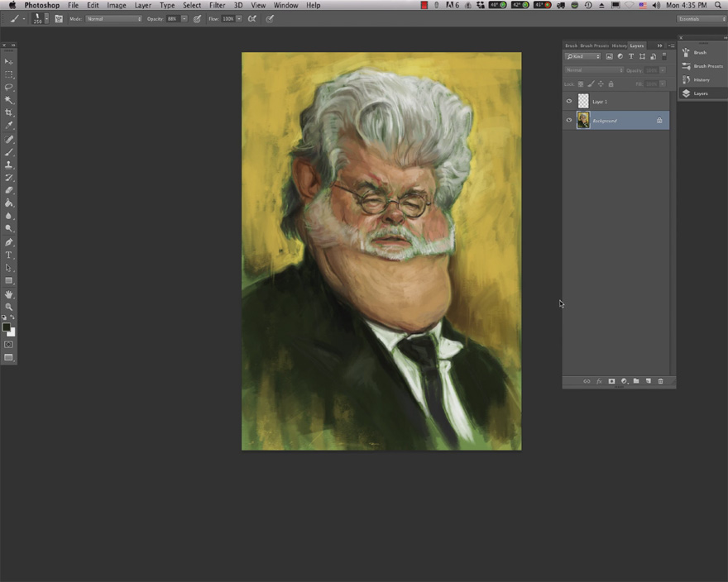728x582 pixels.
Task: Select the Zoom tool
Action: tap(8, 307)
